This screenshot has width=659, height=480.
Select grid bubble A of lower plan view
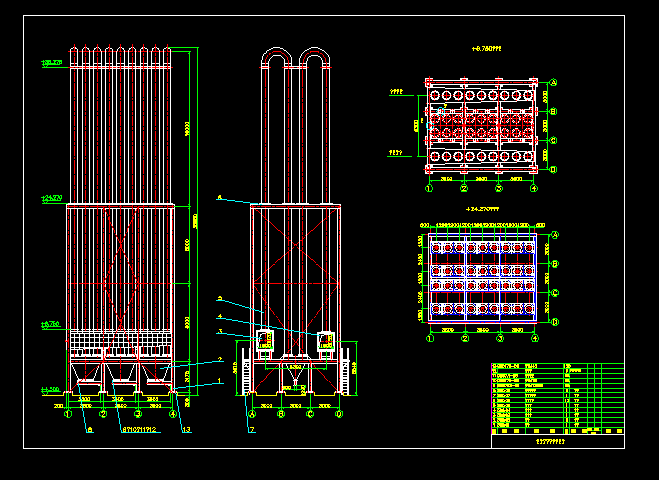tap(555, 235)
